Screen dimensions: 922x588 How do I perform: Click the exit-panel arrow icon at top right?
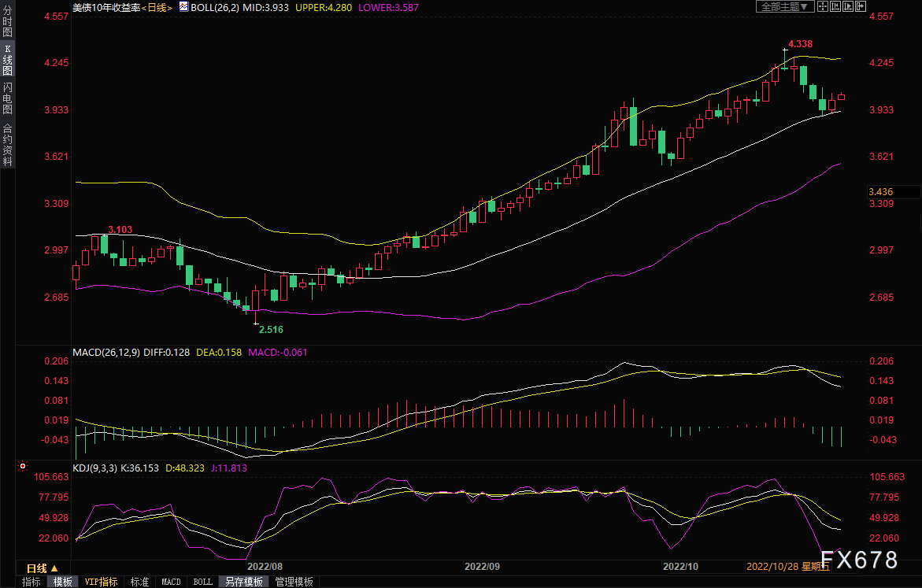pos(861,6)
